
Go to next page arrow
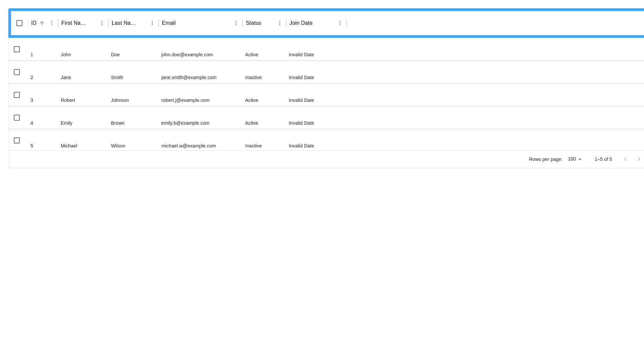[x=639, y=159]
